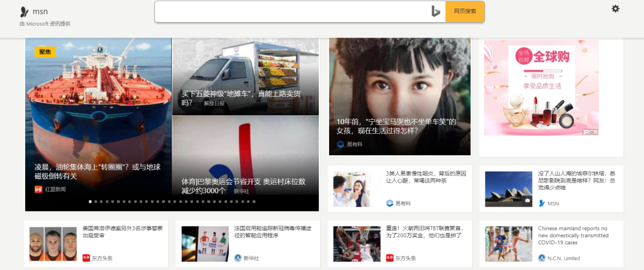
Task: Click the 红星新闻 source icon
Action: click(38, 189)
